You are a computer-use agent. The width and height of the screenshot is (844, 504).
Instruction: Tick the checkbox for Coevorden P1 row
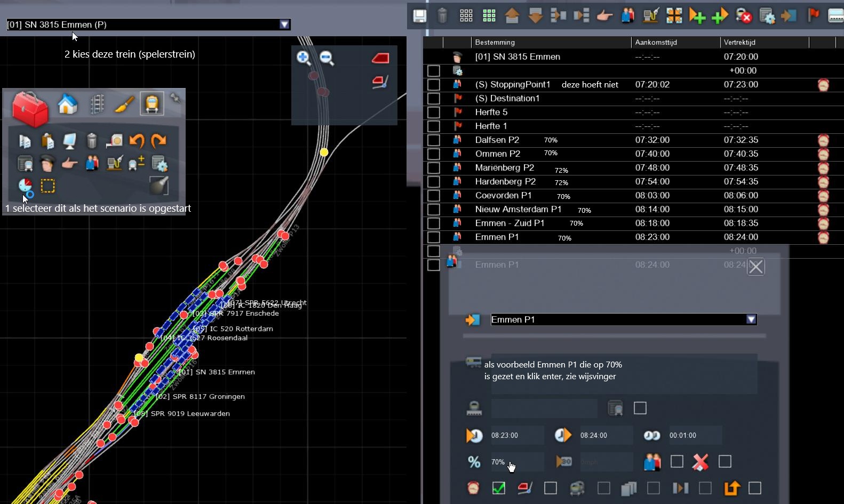coord(434,196)
